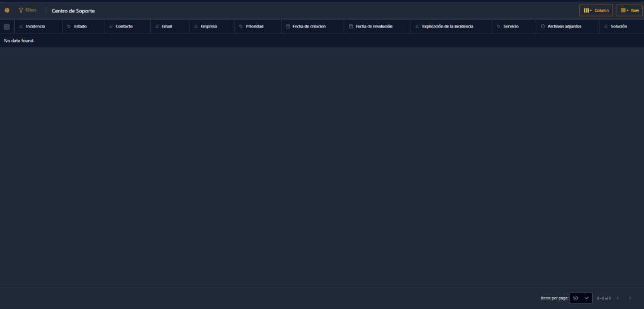Click the Explicación de la incidencia header

coord(448,27)
